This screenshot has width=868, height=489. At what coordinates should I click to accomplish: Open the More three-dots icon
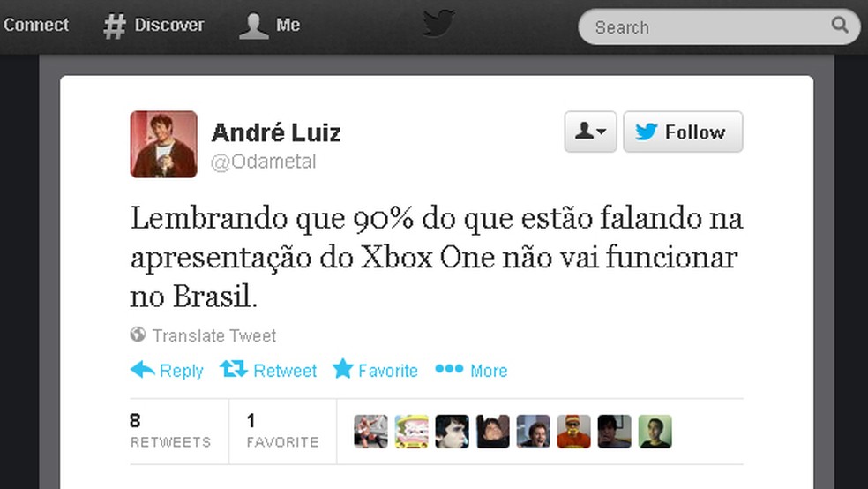(449, 369)
